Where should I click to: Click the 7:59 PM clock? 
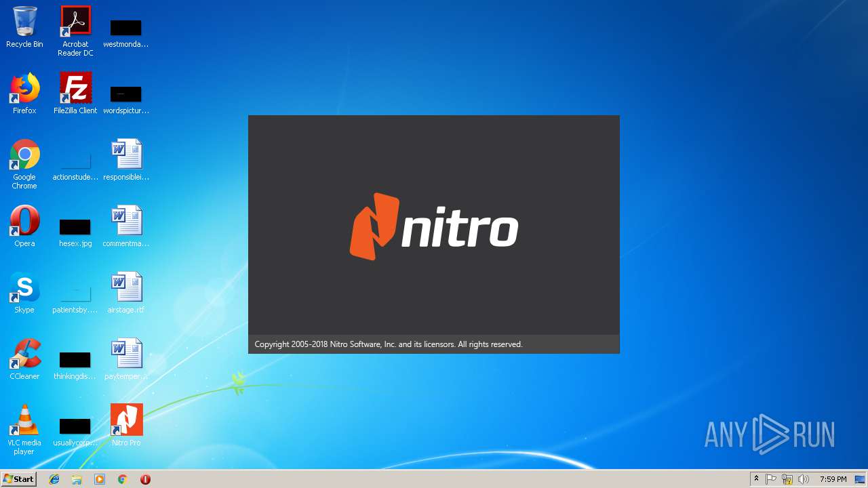point(833,479)
